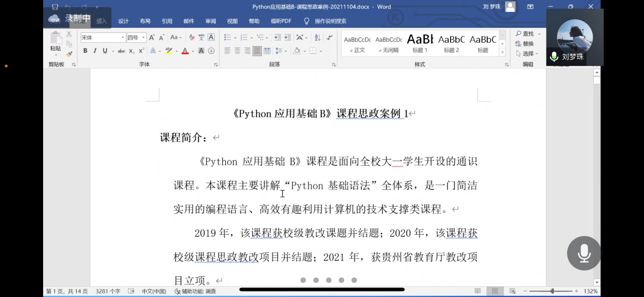Click the Copy icon in clipboard group
The height and width of the screenshot is (297, 644).
69,44
